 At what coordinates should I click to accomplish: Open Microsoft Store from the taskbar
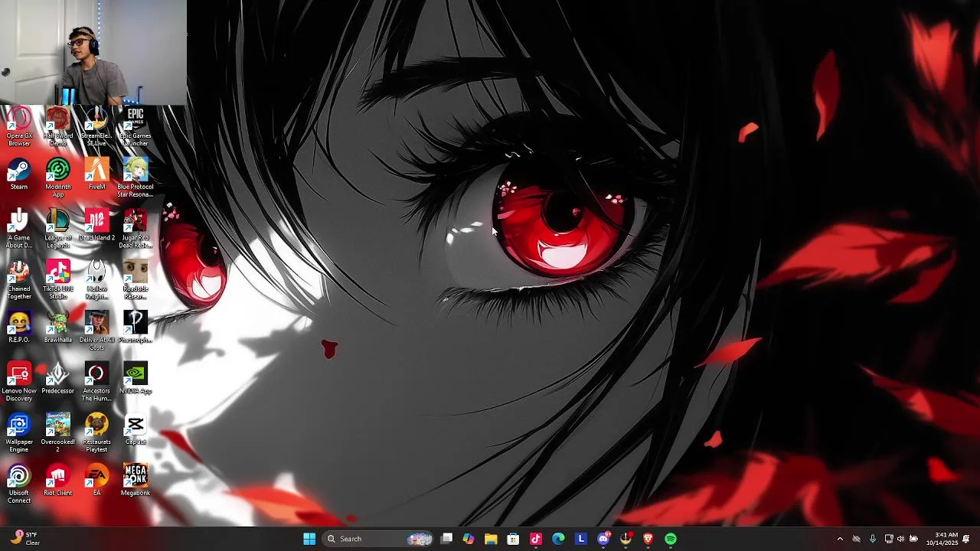pos(513,539)
